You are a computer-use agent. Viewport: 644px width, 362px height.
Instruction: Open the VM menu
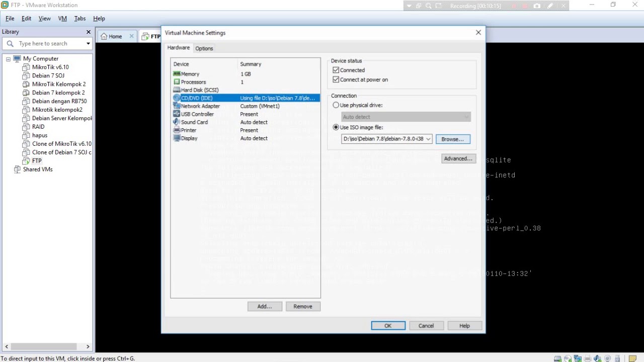click(x=62, y=19)
